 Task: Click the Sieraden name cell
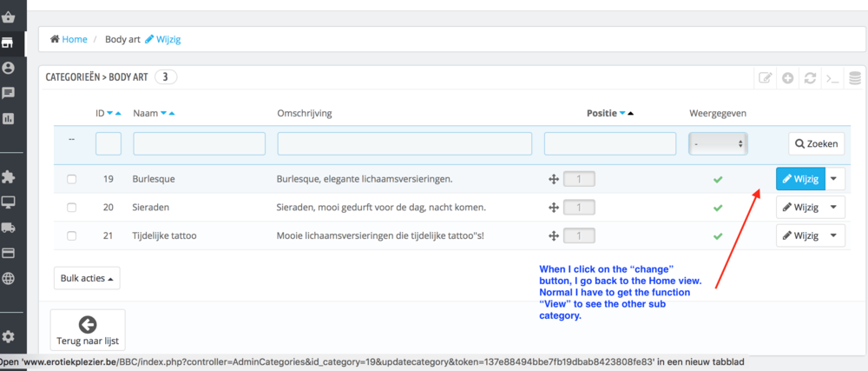point(151,208)
